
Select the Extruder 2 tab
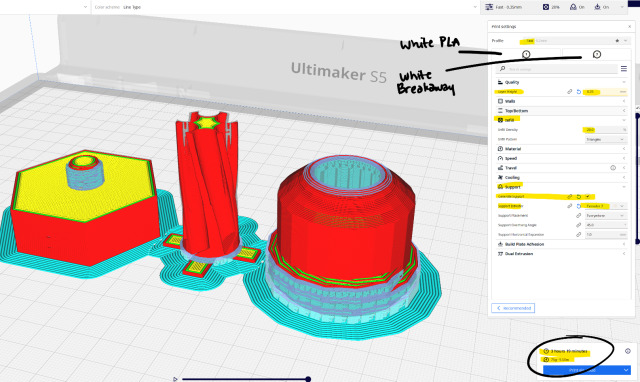tap(597, 54)
